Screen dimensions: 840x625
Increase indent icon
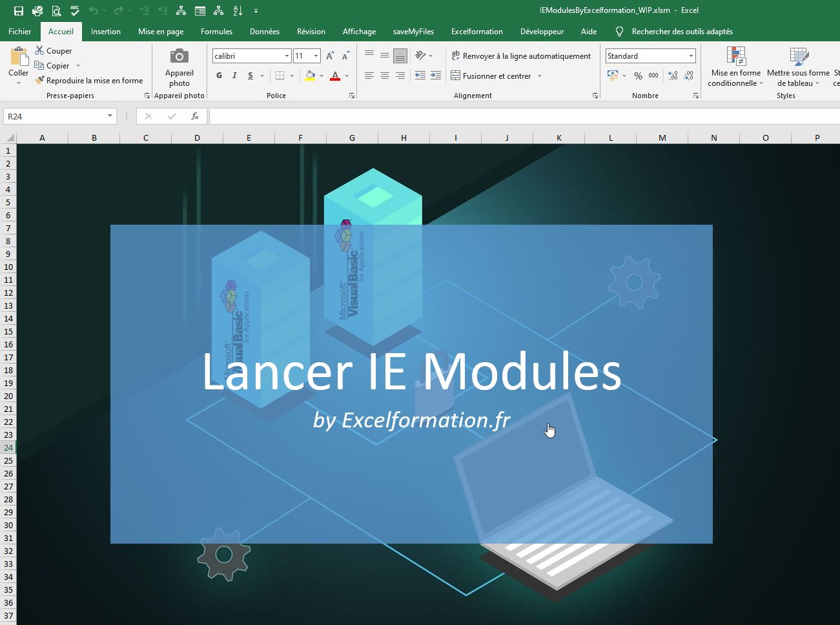click(436, 76)
